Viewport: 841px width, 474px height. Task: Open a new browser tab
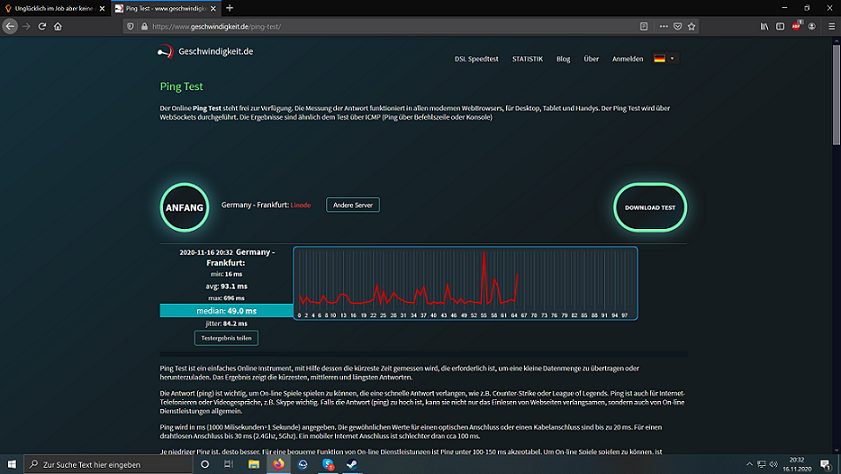tap(230, 8)
